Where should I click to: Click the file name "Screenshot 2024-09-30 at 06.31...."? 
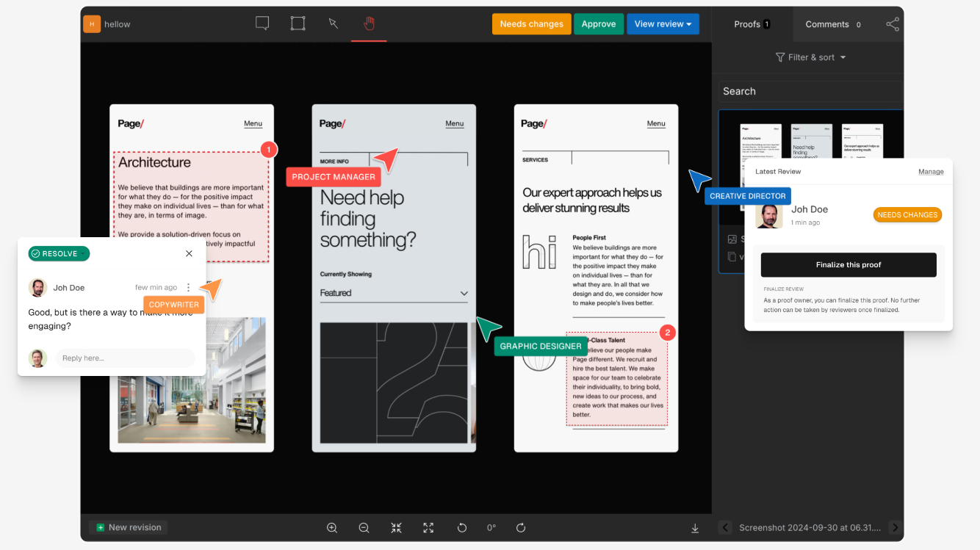[810, 527]
